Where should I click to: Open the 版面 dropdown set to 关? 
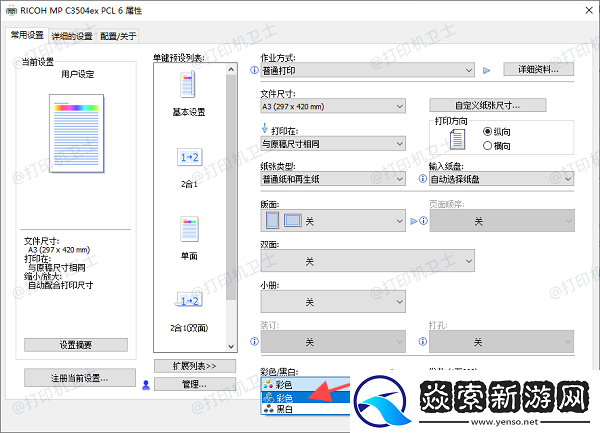tap(333, 221)
